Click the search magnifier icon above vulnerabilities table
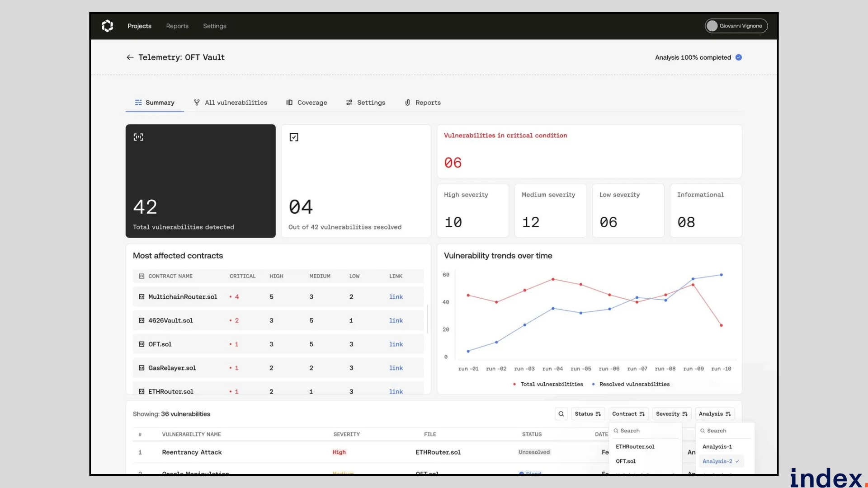Image resolution: width=868 pixels, height=488 pixels. coord(561,414)
